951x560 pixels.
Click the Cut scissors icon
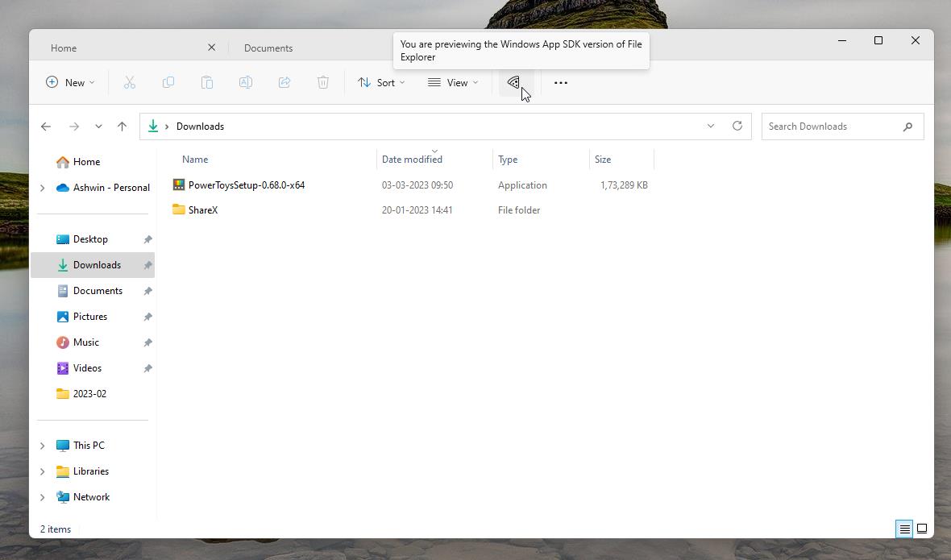point(129,82)
